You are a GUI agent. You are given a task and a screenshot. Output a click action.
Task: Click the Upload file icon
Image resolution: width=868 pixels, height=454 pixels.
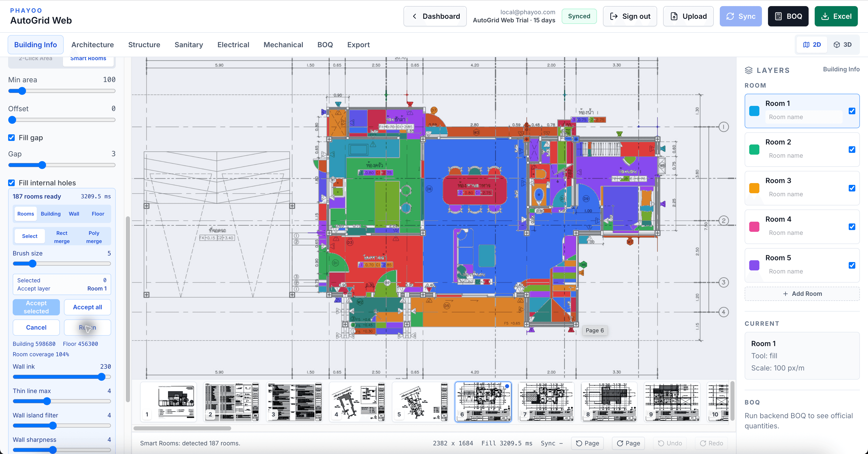coord(674,16)
